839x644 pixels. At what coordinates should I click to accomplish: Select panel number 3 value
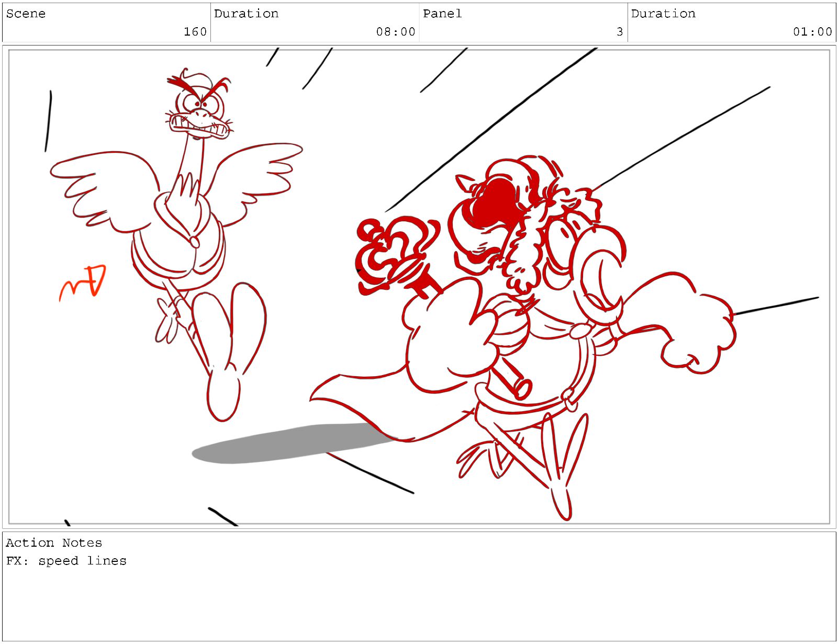coord(620,32)
